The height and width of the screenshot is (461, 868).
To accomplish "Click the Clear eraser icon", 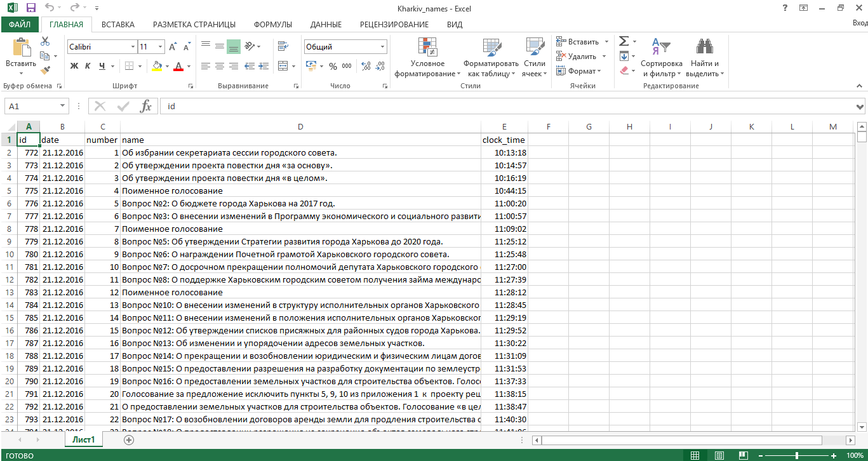I will [624, 70].
